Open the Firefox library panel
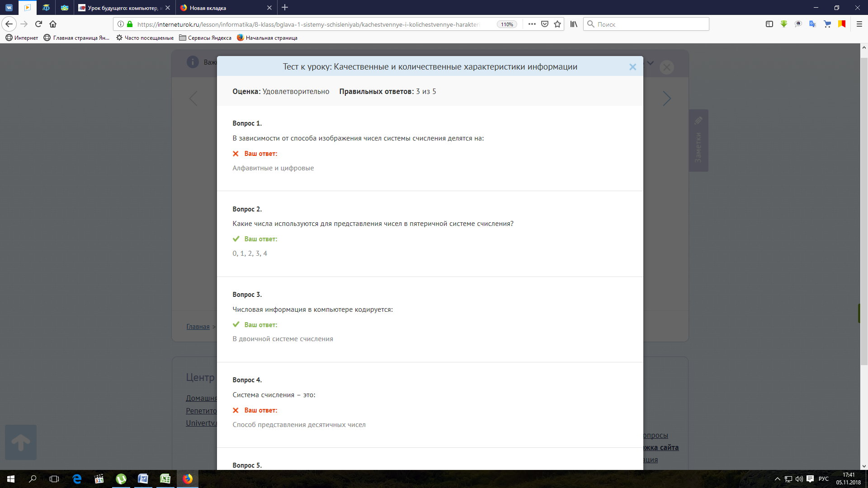868x488 pixels. 574,24
